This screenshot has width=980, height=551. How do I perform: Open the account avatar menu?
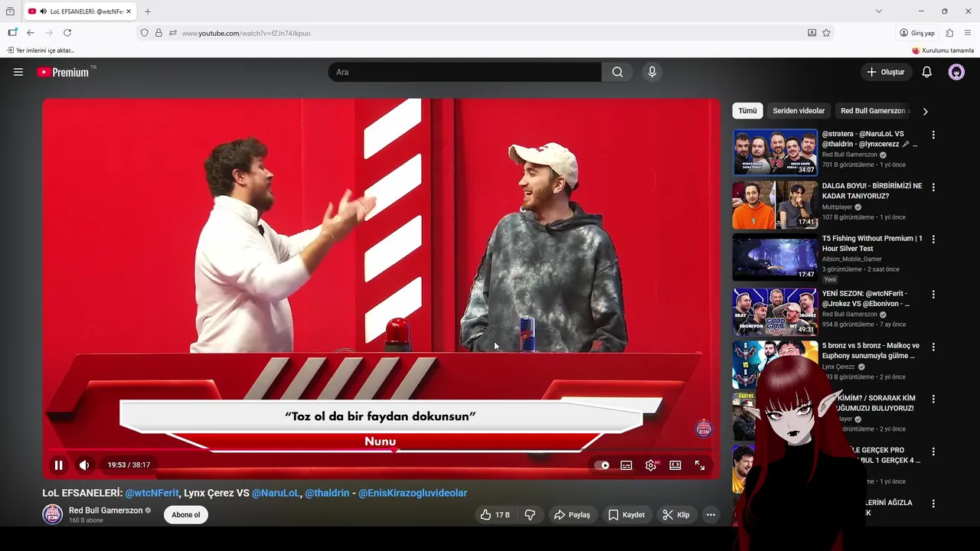pyautogui.click(x=956, y=72)
